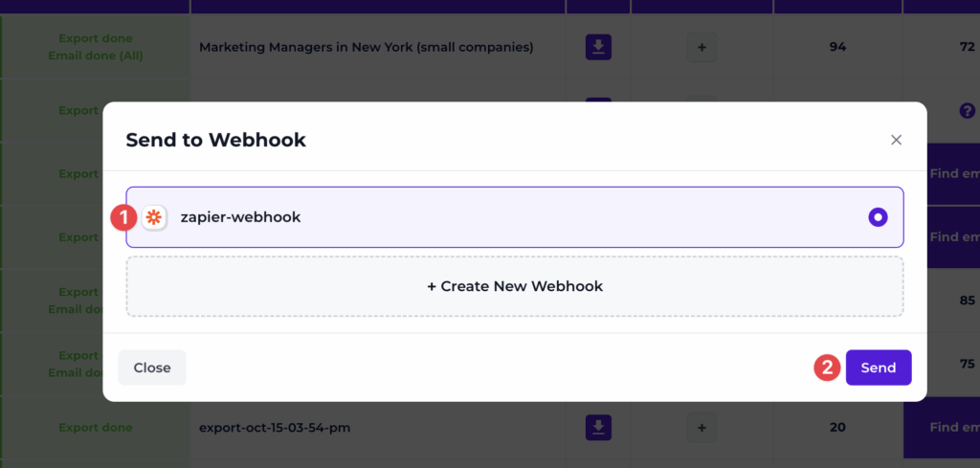Send the export to the selected webhook
The width and height of the screenshot is (980, 468).
point(879,368)
